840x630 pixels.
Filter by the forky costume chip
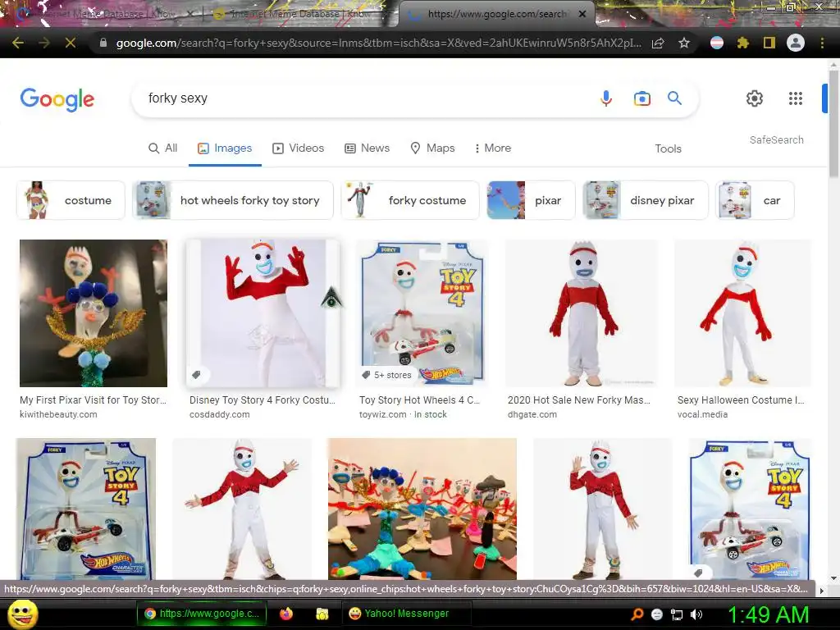tap(410, 200)
